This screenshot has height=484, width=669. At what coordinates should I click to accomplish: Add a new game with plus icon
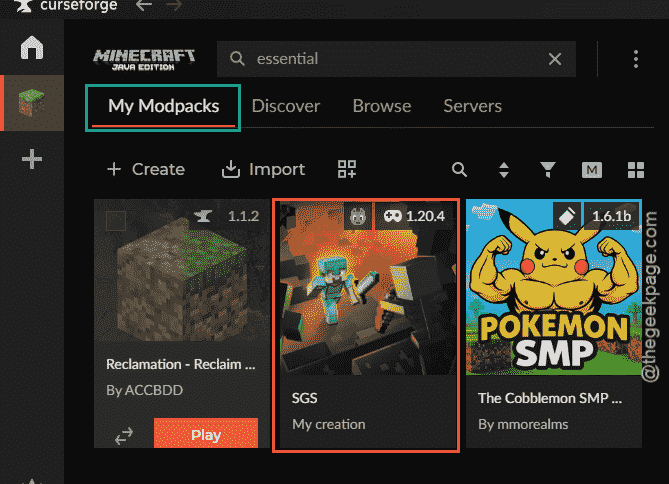[x=32, y=159]
